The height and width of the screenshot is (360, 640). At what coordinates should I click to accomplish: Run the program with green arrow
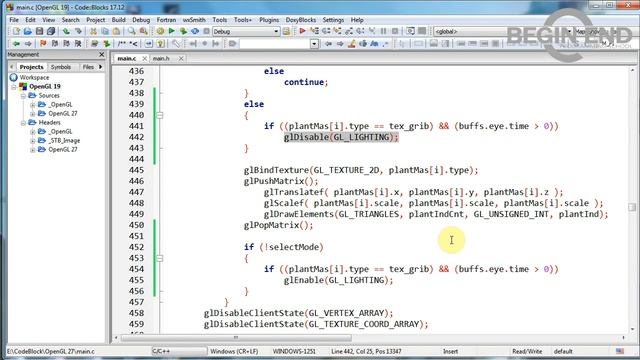[x=171, y=31]
